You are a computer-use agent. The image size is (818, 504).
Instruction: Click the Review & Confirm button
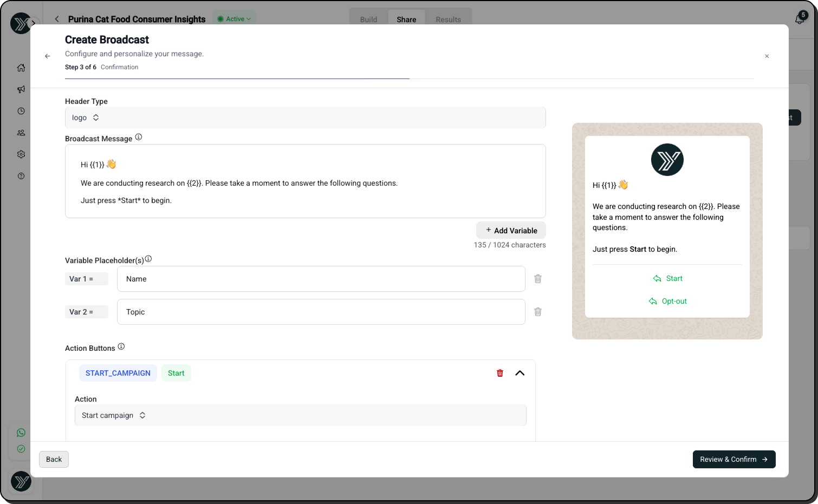[x=733, y=459]
